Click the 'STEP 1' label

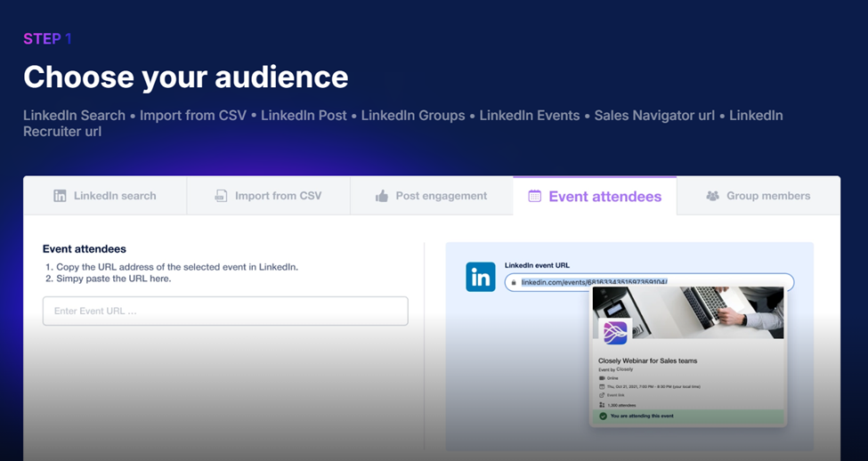pos(47,39)
